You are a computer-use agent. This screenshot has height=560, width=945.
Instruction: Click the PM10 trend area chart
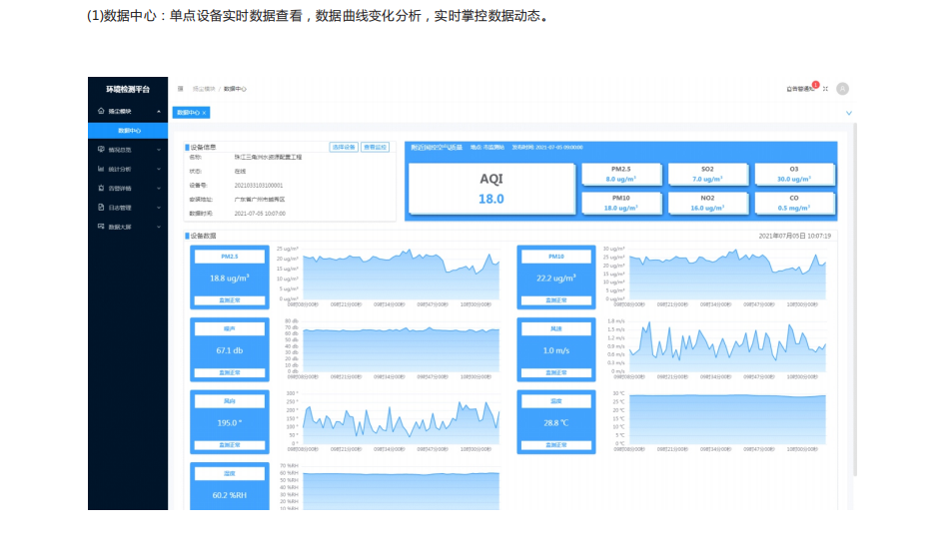coord(727,274)
